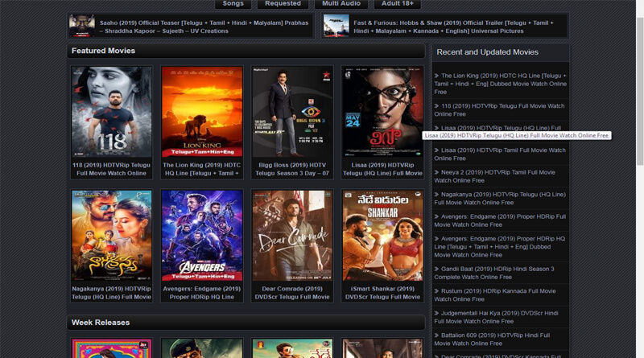Screen dimensions: 644x358
Task: Open the Nagakanya movie poster
Action: [111, 236]
